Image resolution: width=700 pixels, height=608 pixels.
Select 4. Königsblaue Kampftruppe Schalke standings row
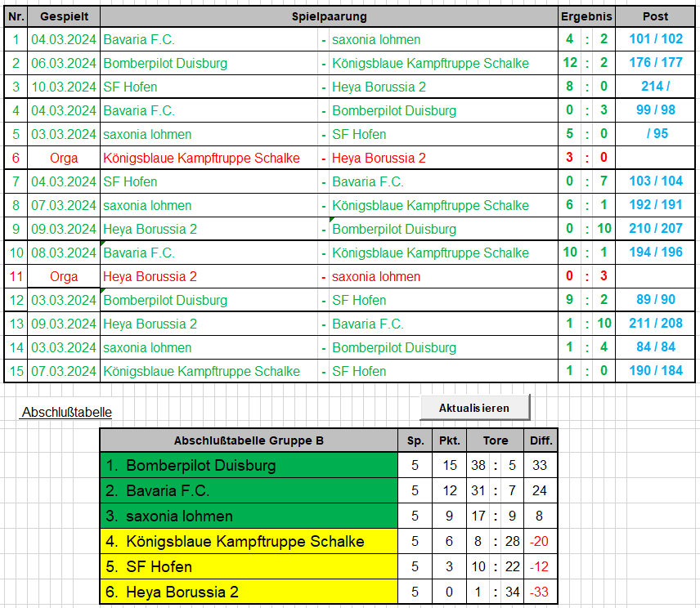[x=249, y=541]
